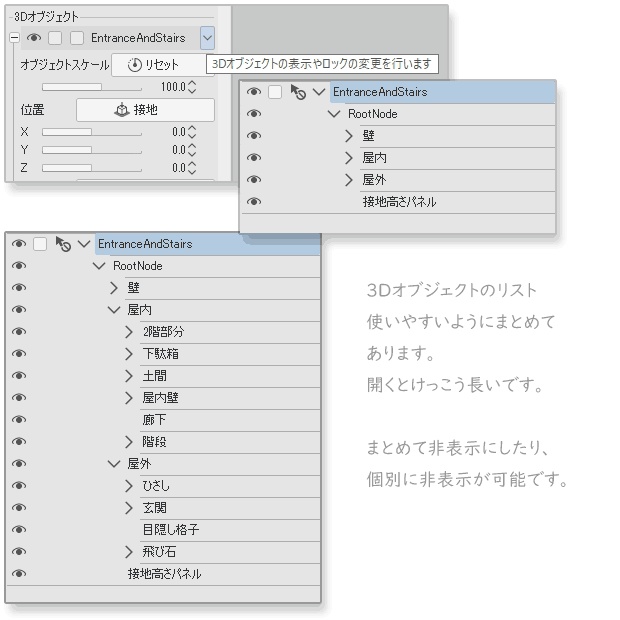Tick the first checkbox after the eye in the 3Dオブジェクト panel
Viewport: 620px width, 620px height.
pyautogui.click(x=55, y=38)
